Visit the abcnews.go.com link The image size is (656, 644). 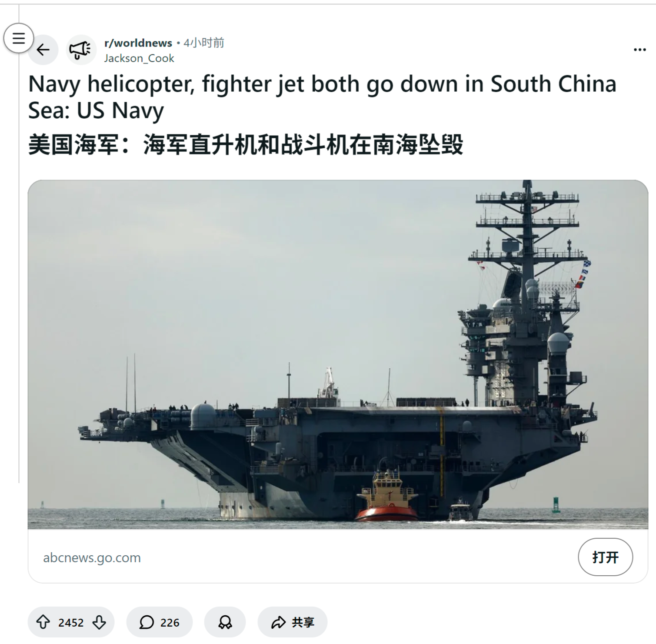(92, 557)
